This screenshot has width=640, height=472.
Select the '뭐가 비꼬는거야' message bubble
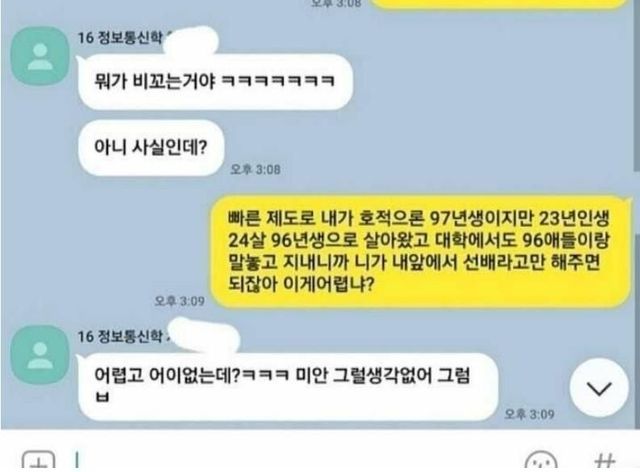click(x=216, y=82)
